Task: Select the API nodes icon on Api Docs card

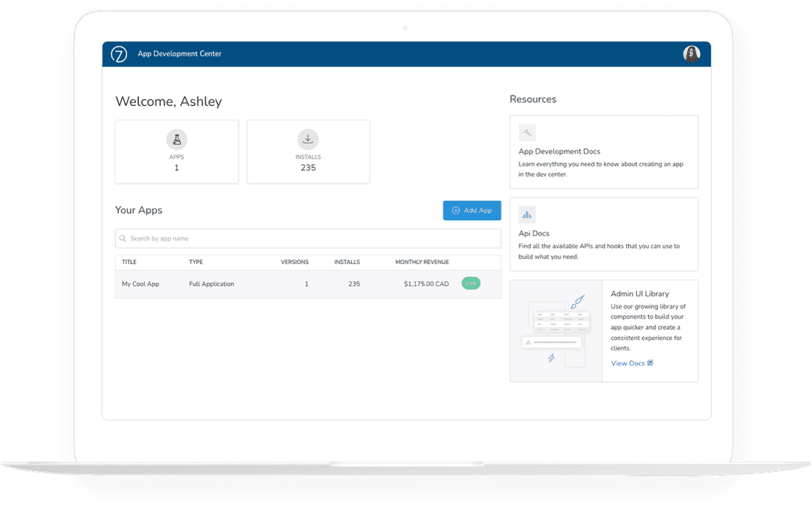Action: coord(527,214)
